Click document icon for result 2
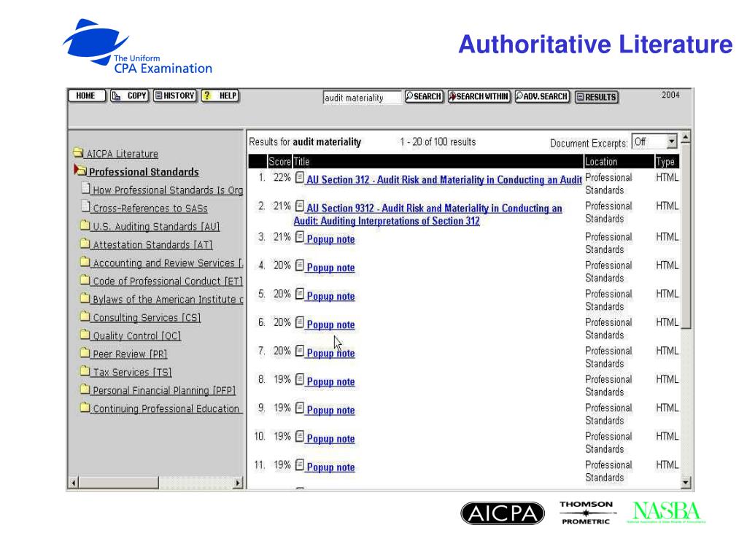 299,206
